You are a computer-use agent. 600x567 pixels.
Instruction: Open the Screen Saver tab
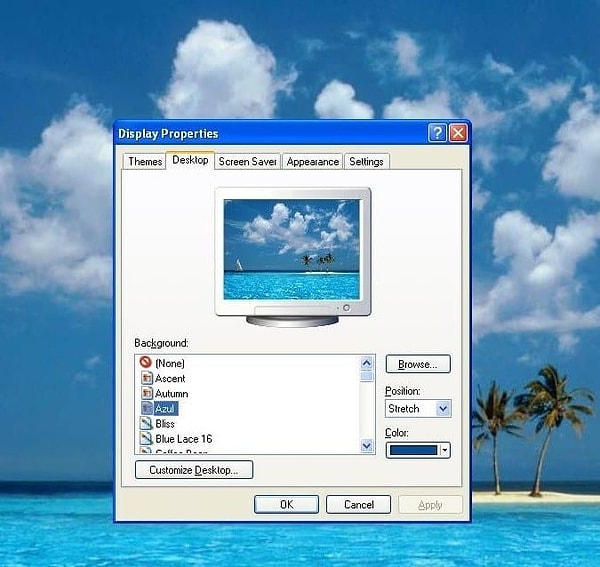(248, 161)
